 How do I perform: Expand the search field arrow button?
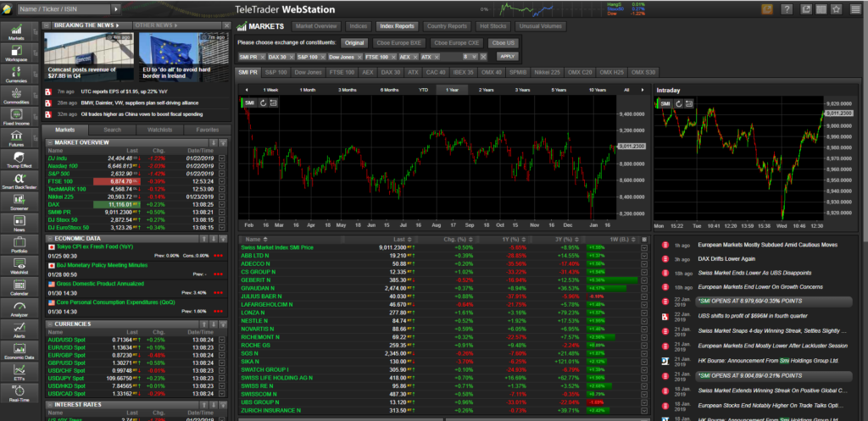coord(115,8)
